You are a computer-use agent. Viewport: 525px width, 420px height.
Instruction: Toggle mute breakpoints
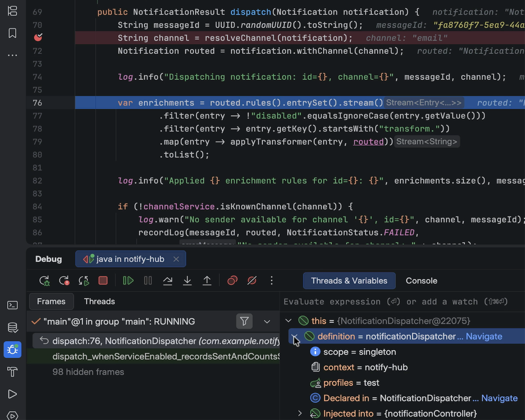(252, 281)
